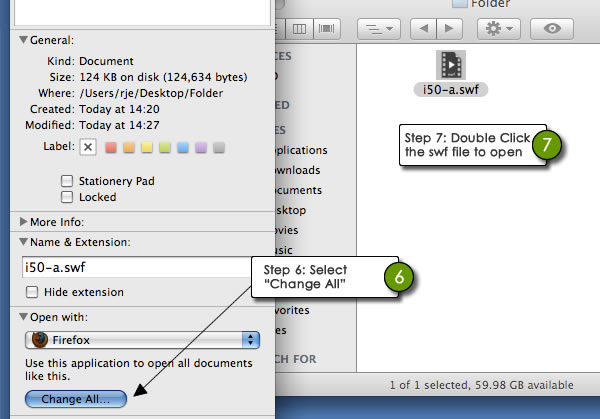Select the i50-a.swf movie file icon
The width and height of the screenshot is (600, 419).
point(451,65)
